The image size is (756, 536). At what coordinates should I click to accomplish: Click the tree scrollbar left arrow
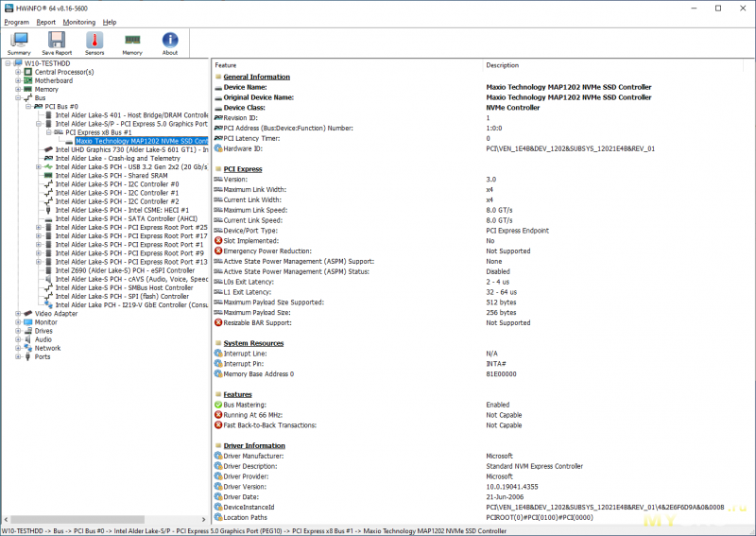[6, 520]
